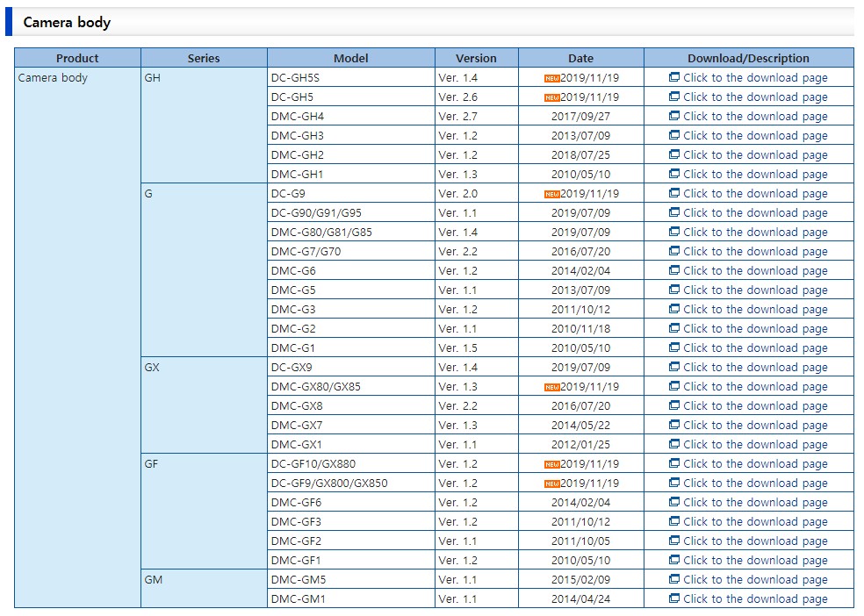Click the window icon in the DMC-GF2 row
This screenshot has width=864, height=616.
pos(673,540)
